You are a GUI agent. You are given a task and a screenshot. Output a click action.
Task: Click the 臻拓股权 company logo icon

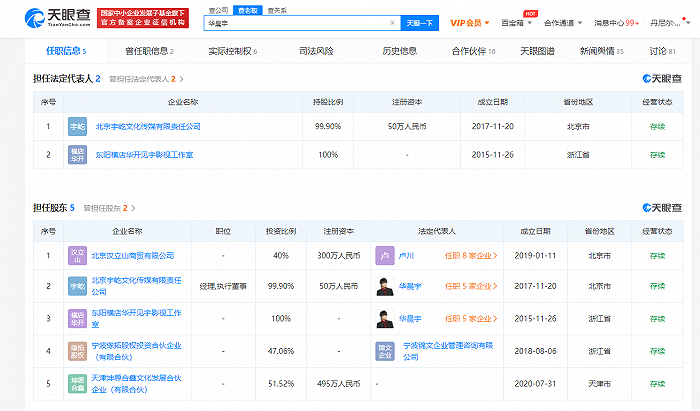[x=77, y=350]
